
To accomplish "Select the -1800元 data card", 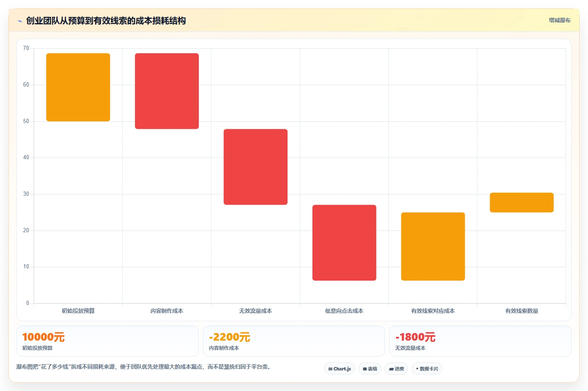I will (x=480, y=341).
